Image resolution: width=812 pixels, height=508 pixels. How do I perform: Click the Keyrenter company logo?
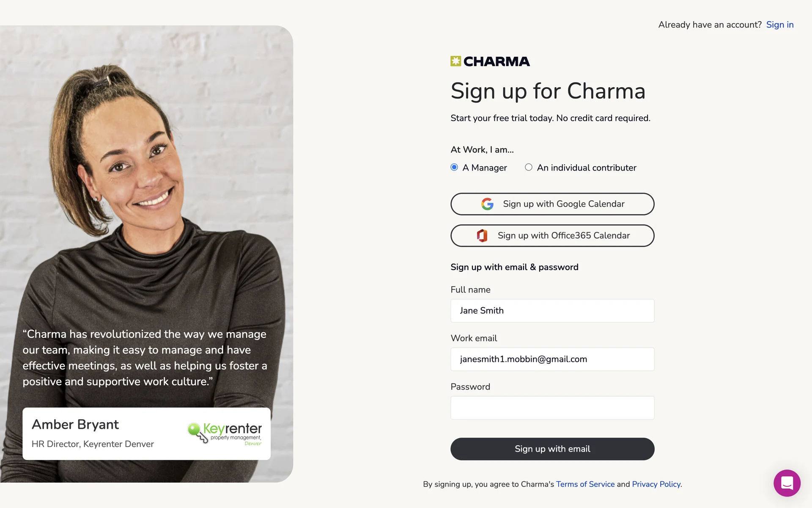(x=225, y=433)
